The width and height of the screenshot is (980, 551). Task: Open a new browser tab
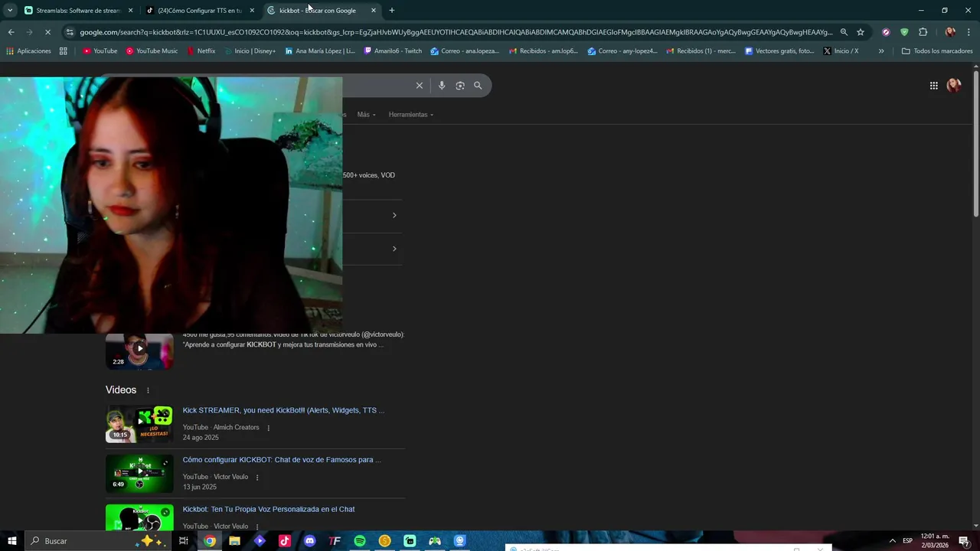392,11
